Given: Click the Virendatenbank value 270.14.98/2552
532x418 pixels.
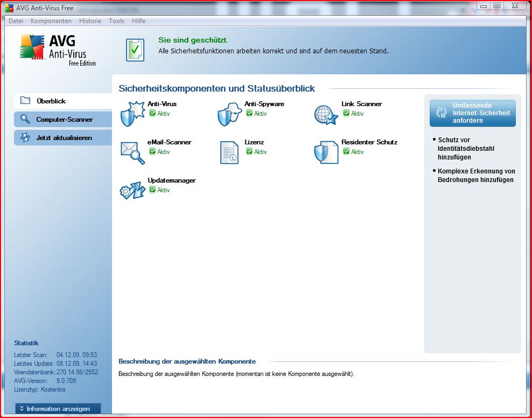Looking at the screenshot, I should coord(77,372).
